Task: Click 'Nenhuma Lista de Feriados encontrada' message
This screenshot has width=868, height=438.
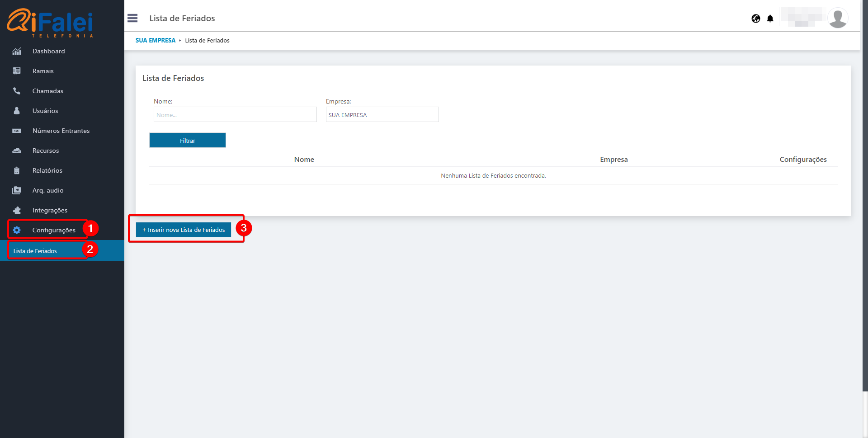Action: tap(494, 175)
